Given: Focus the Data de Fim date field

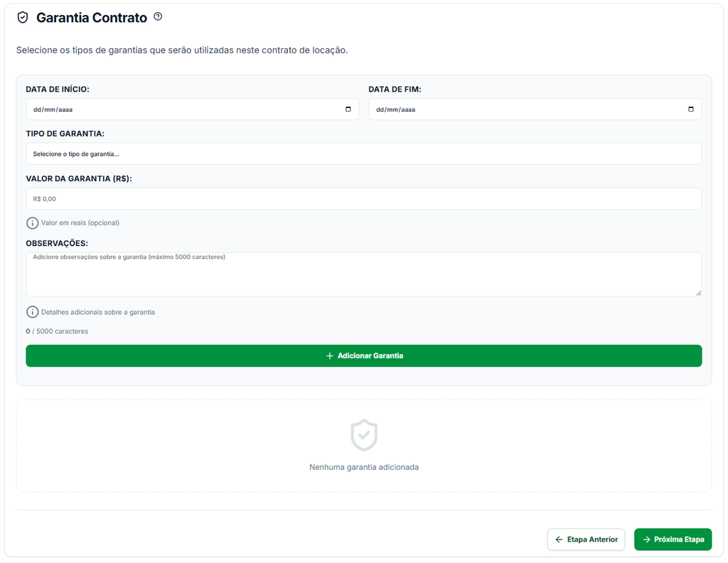Looking at the screenshot, I should [535, 109].
